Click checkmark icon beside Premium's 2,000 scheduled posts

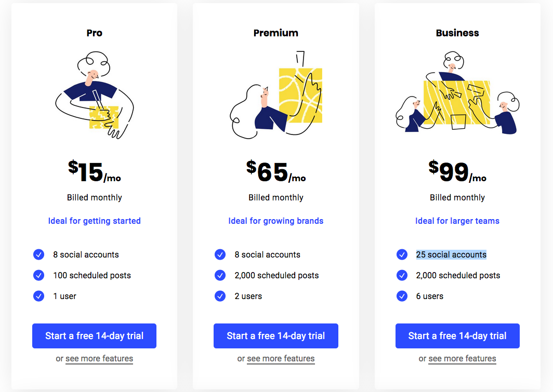[x=220, y=275]
